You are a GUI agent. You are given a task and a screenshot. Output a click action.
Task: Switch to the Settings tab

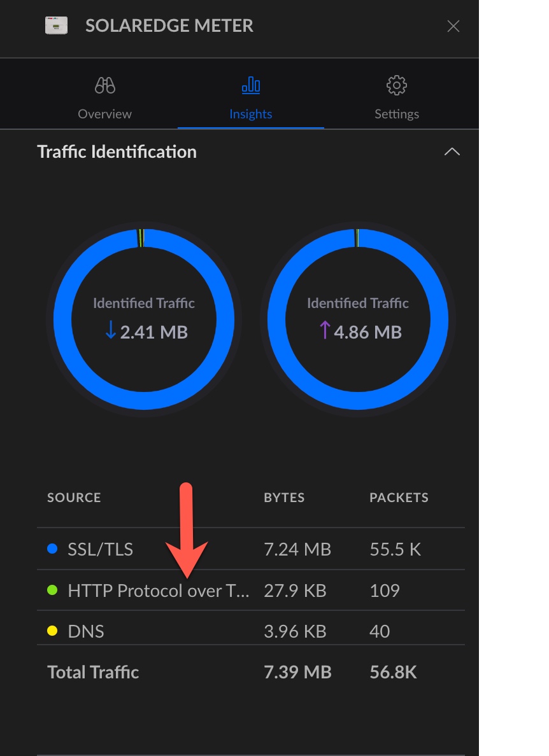click(397, 99)
